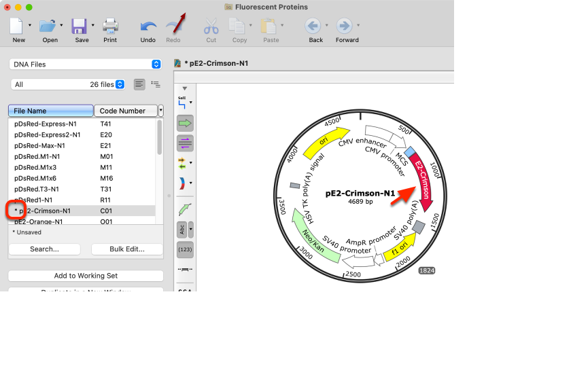This screenshot has width=588, height=377.
Task: Open the ORF arrows dropdown
Action: 191,162
